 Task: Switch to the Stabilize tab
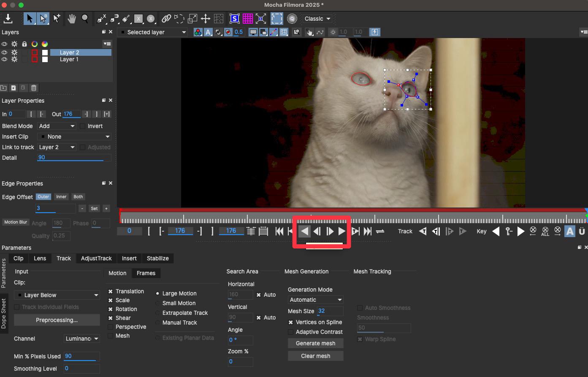coord(158,259)
